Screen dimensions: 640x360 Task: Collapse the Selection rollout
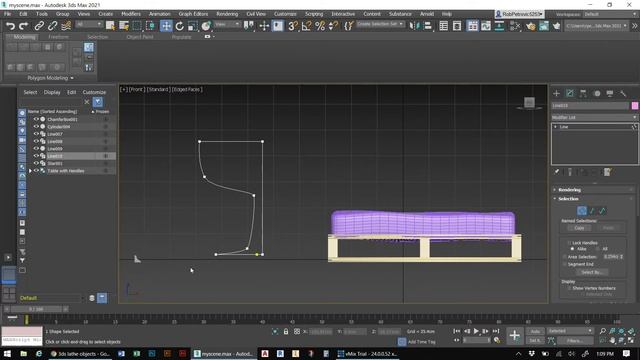[x=593, y=199]
